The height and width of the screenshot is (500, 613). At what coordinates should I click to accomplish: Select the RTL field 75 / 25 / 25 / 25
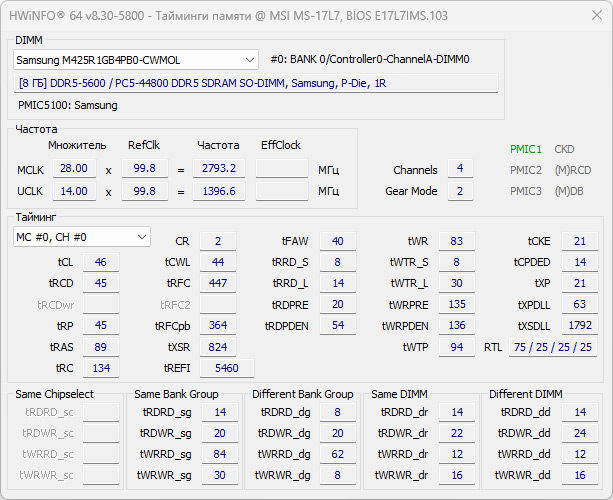click(552, 347)
